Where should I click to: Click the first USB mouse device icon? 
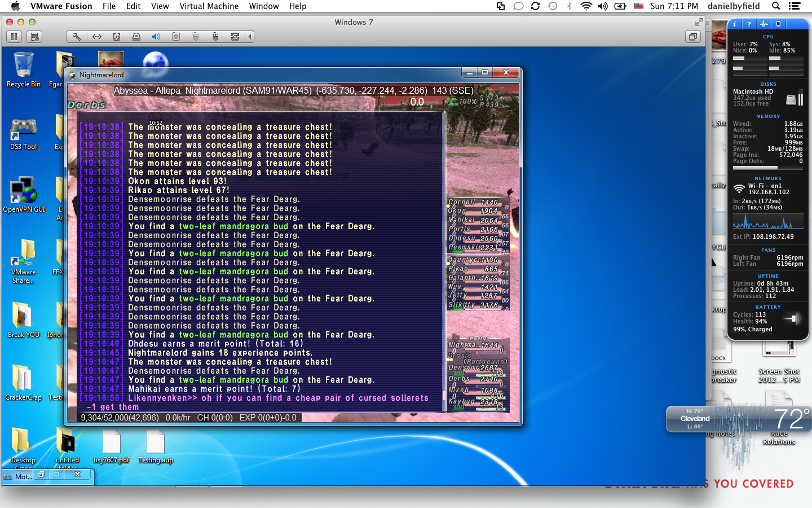click(196, 37)
